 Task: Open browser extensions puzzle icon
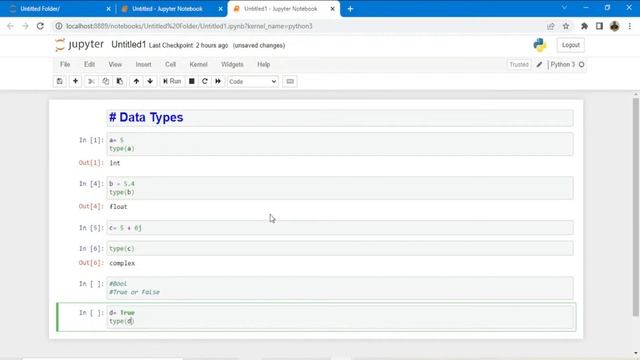point(584,26)
